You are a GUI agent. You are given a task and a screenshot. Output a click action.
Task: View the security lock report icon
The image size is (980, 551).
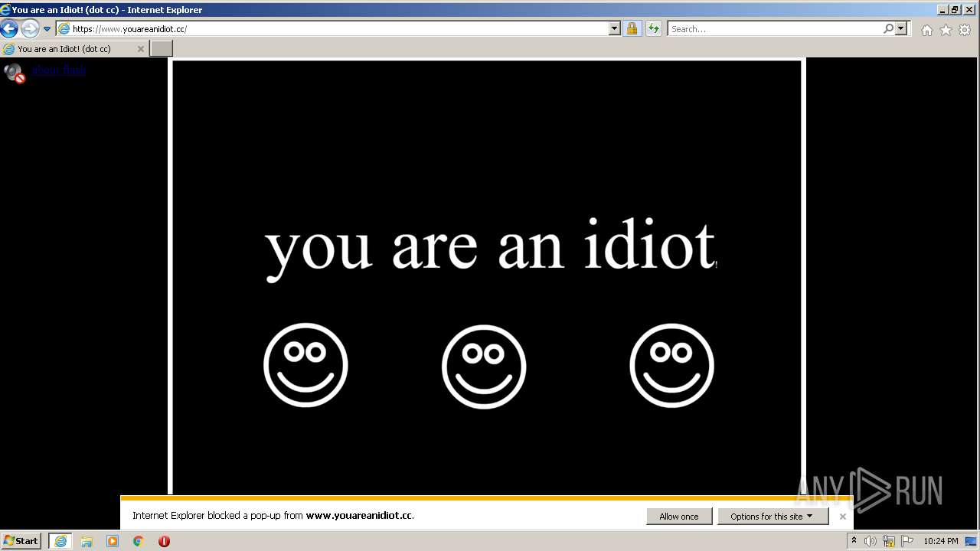[x=632, y=29]
